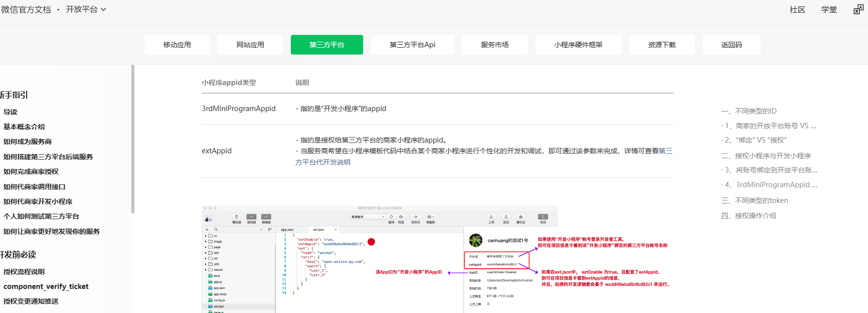The width and height of the screenshot is (868, 313).
Task: Open component_verify_ticket in the sidebar
Action: pos(46,286)
